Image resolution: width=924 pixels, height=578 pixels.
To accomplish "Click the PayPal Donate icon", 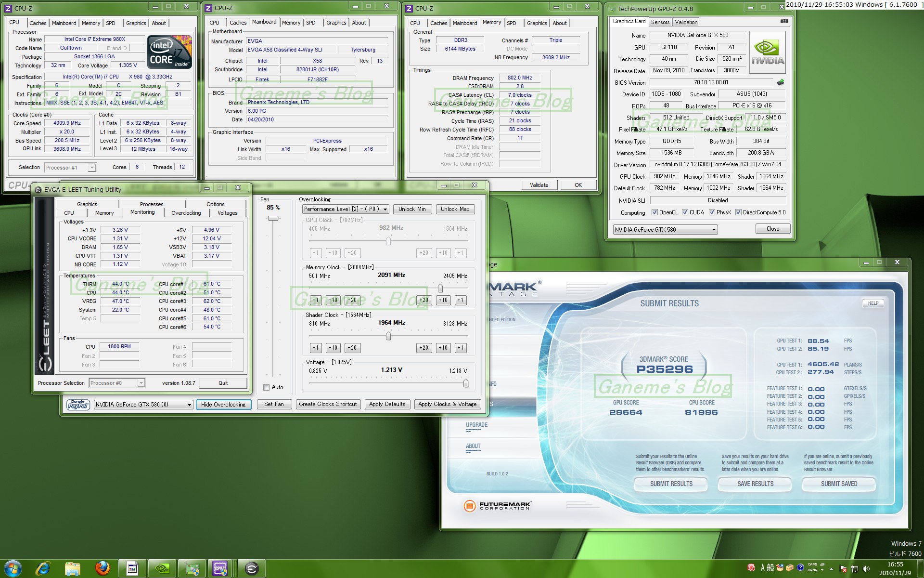I will click(x=78, y=405).
